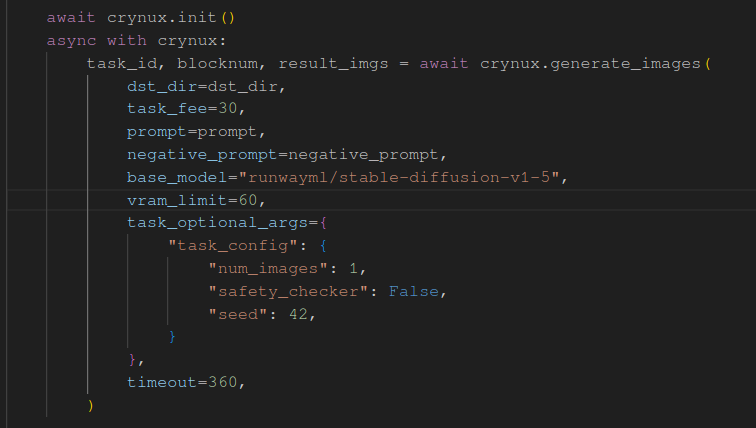Click 'crynux.generate_images' function call
The width and height of the screenshot is (756, 428).
click(590, 64)
